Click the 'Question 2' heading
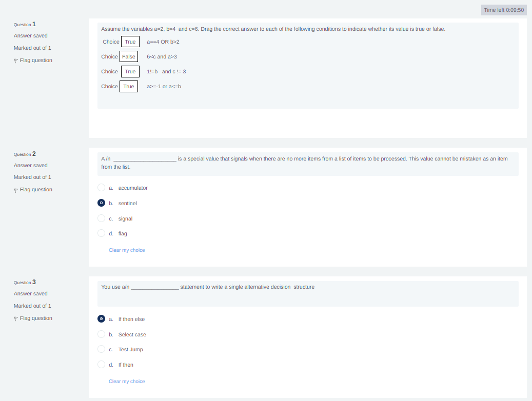Screen dimensions: 532x401 (x=25, y=154)
